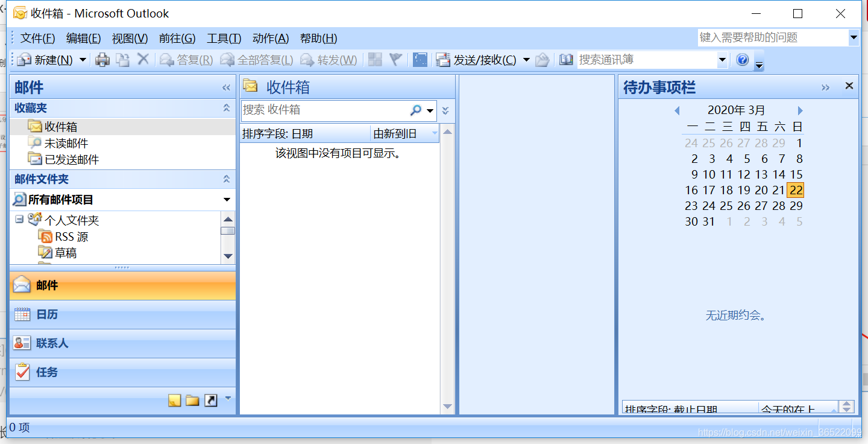Go to previous month in calendar
868x444 pixels.
[x=677, y=110]
